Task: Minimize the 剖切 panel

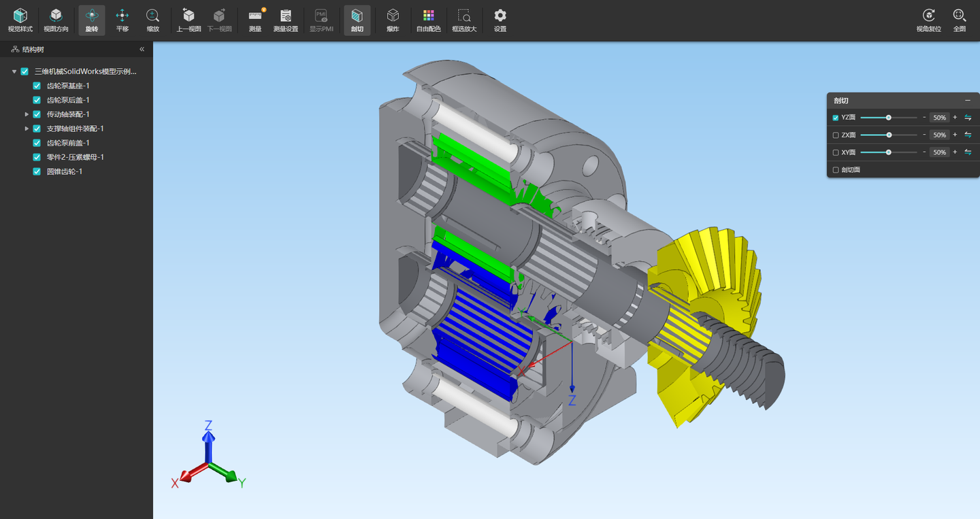Action: 968,101
